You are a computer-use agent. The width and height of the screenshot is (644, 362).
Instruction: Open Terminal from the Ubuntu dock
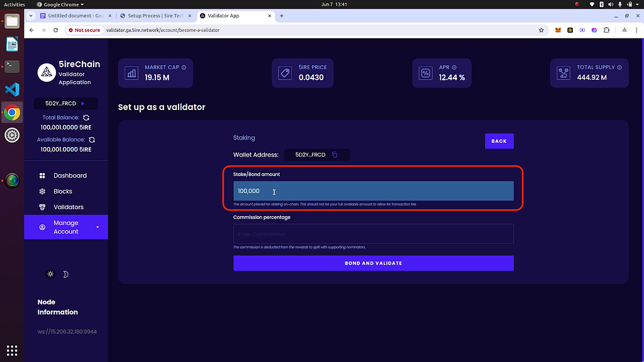coord(12,66)
